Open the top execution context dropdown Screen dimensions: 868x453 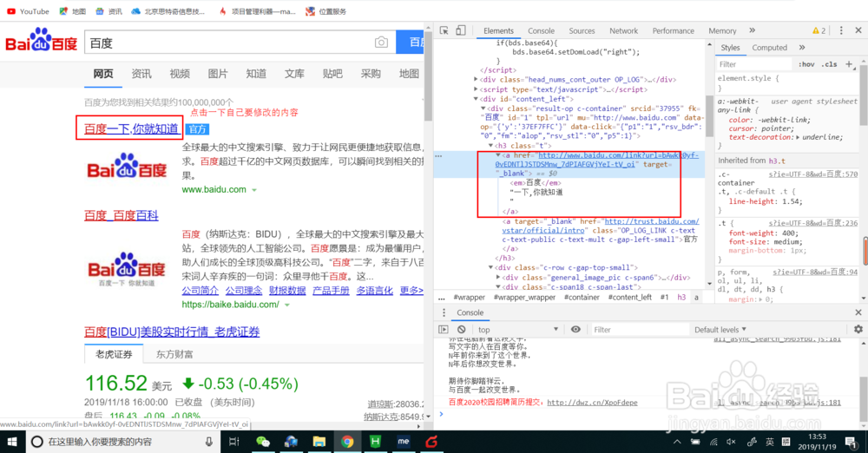[518, 330]
